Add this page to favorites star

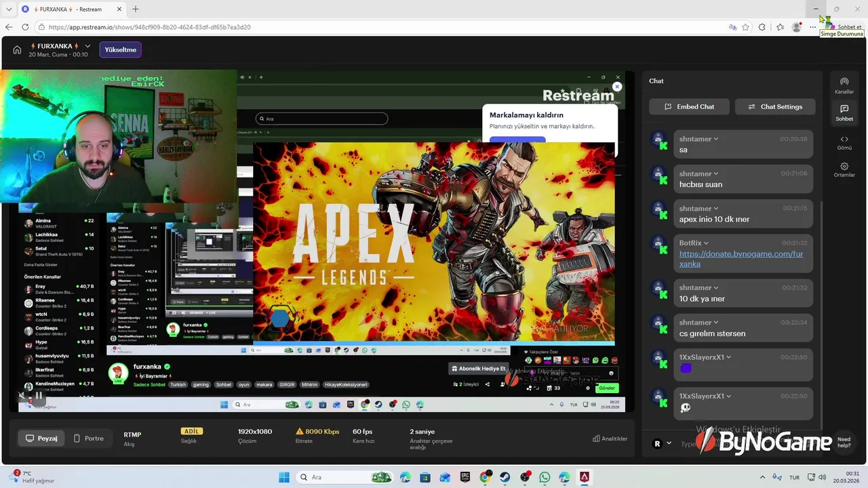click(x=745, y=27)
